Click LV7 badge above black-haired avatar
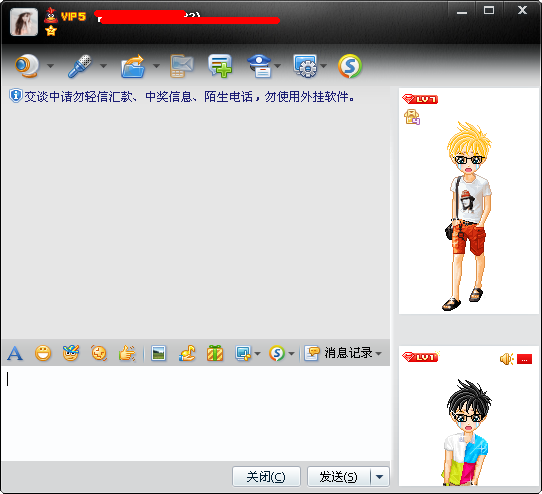The height and width of the screenshot is (494, 542). [420, 357]
